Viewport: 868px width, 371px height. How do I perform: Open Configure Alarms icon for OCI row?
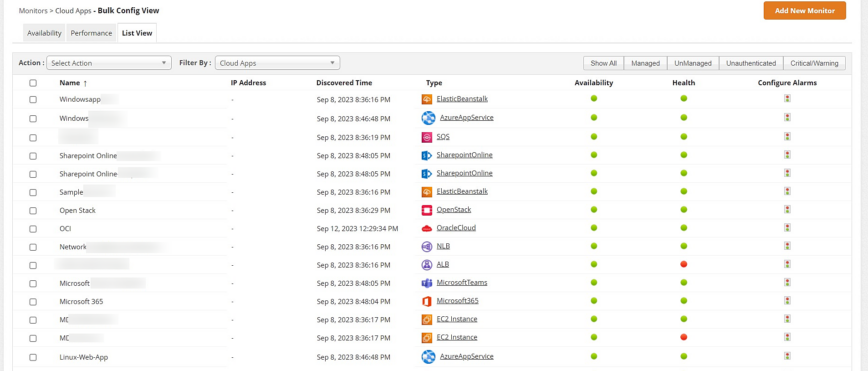(x=787, y=228)
